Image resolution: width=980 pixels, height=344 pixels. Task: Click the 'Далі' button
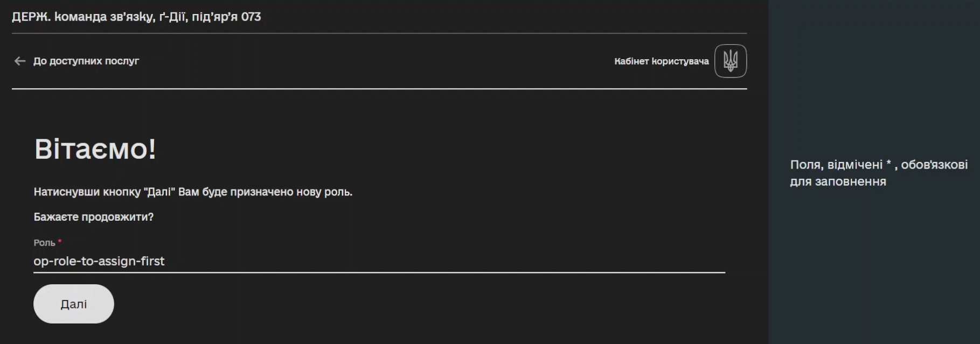[74, 304]
